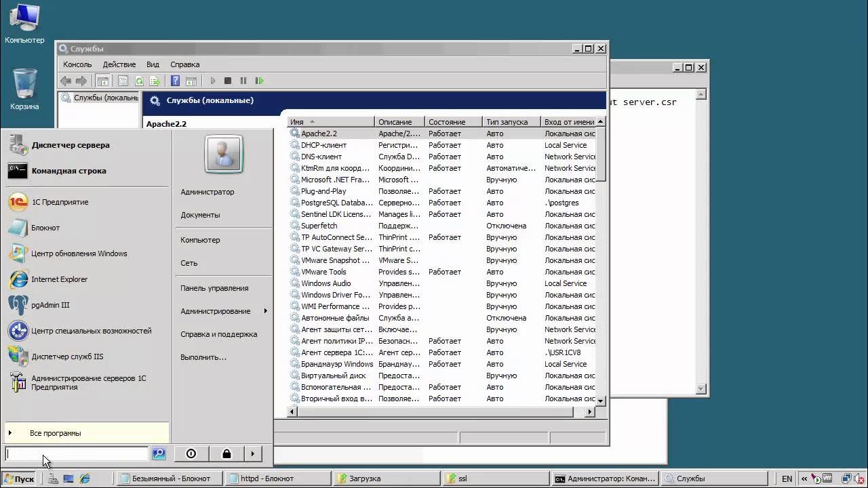Image resolution: width=868 pixels, height=488 pixels.
Task: Click the Start service play icon
Action: point(212,81)
